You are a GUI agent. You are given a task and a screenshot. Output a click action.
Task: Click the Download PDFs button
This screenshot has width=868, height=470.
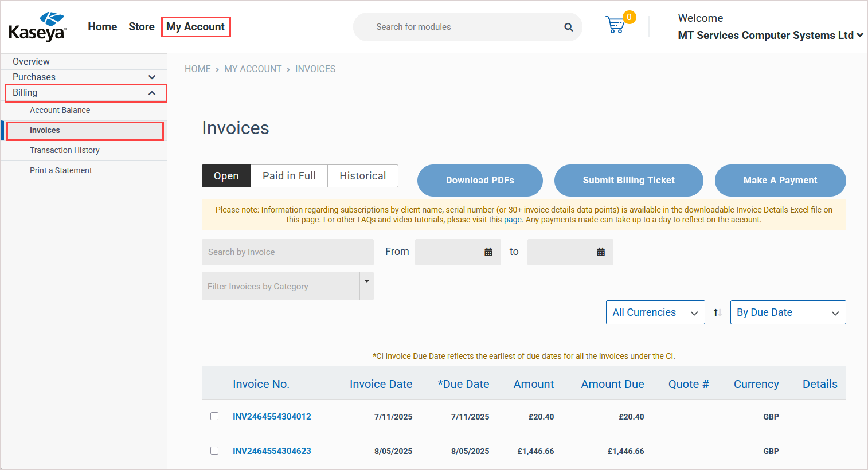coord(480,180)
